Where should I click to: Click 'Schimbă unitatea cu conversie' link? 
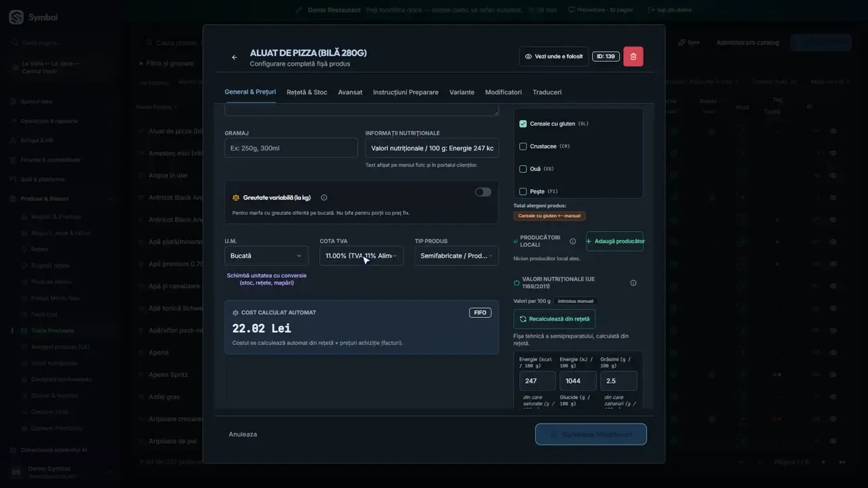(267, 279)
